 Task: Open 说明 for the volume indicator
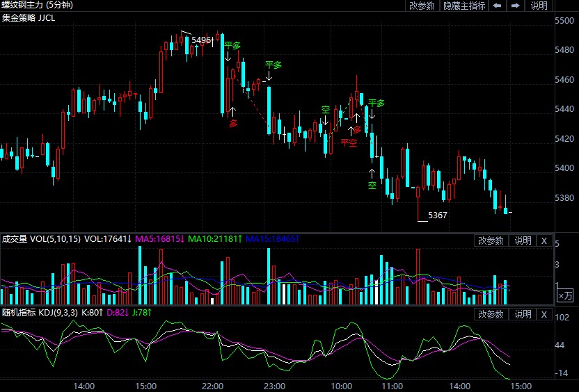pos(523,240)
